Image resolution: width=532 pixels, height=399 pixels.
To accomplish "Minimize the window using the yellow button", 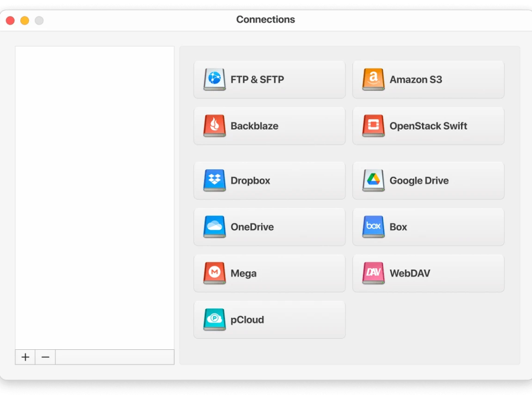I will coord(25,20).
